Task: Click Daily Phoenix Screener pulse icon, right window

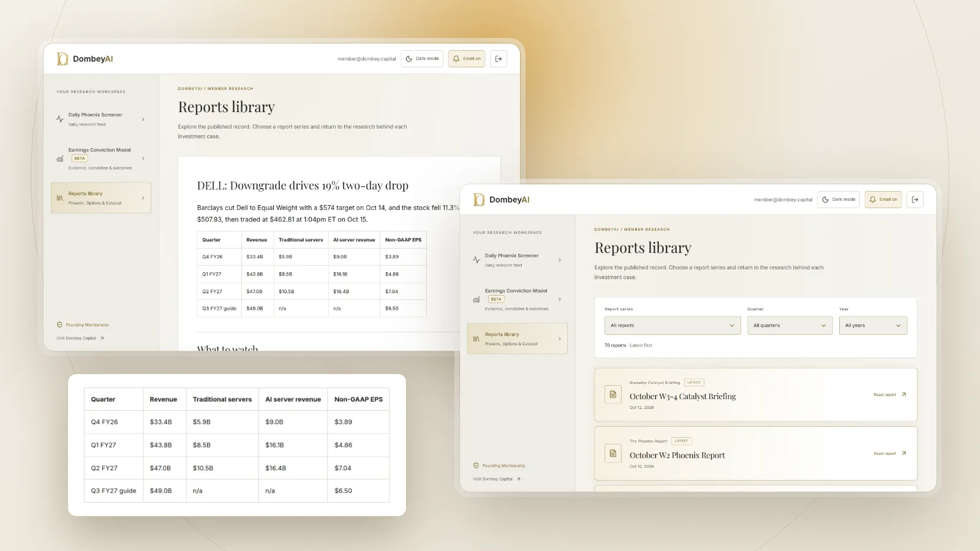Action: [x=477, y=260]
